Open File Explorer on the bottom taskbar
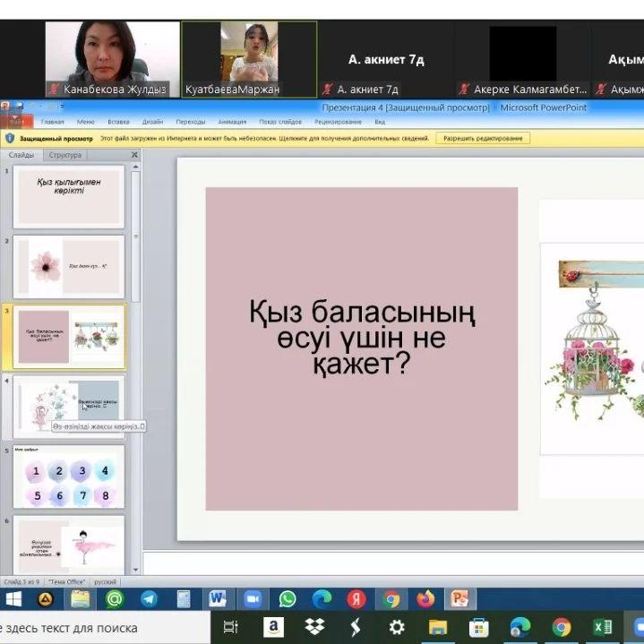 point(438,627)
